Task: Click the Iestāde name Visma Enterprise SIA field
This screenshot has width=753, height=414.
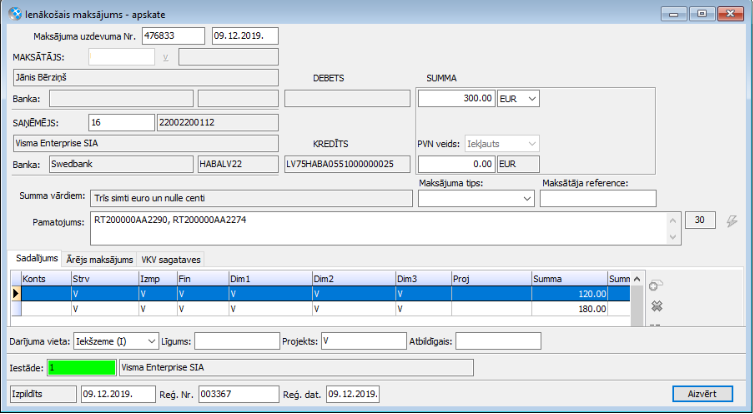Action: tap(296, 368)
